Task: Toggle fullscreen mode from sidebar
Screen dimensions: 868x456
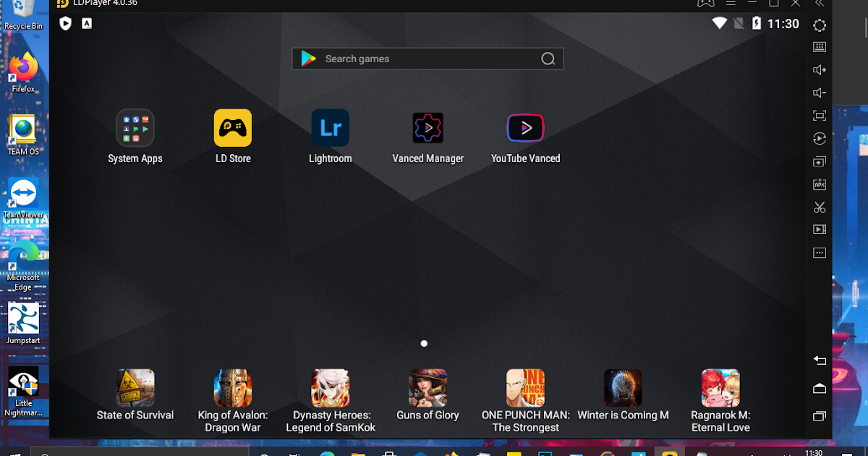Action: (x=820, y=116)
